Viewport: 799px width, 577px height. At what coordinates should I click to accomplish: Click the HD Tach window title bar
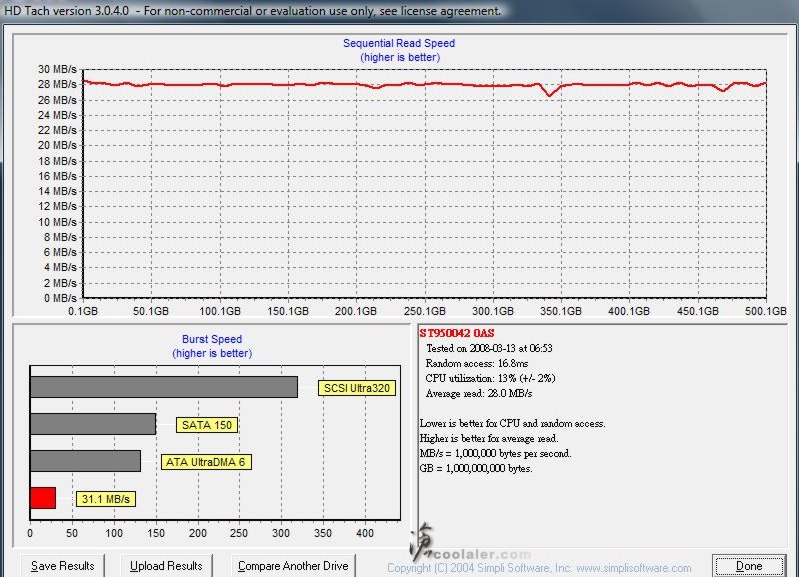point(250,11)
